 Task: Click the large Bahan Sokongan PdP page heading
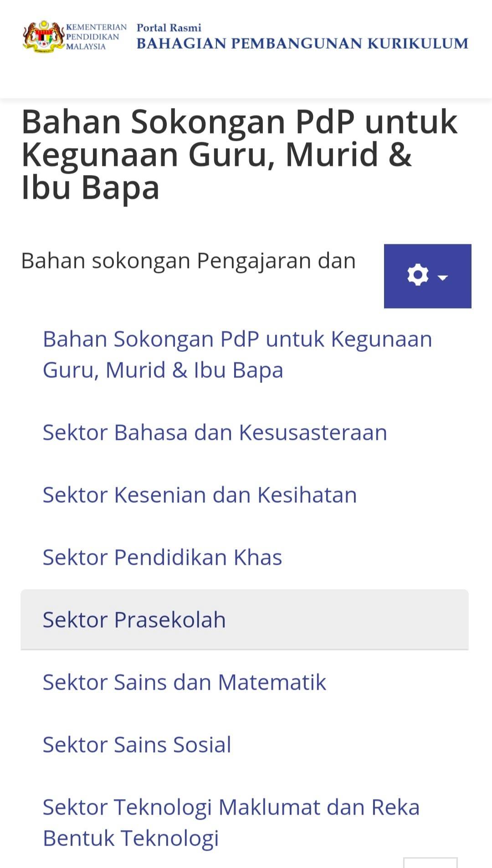(x=239, y=155)
